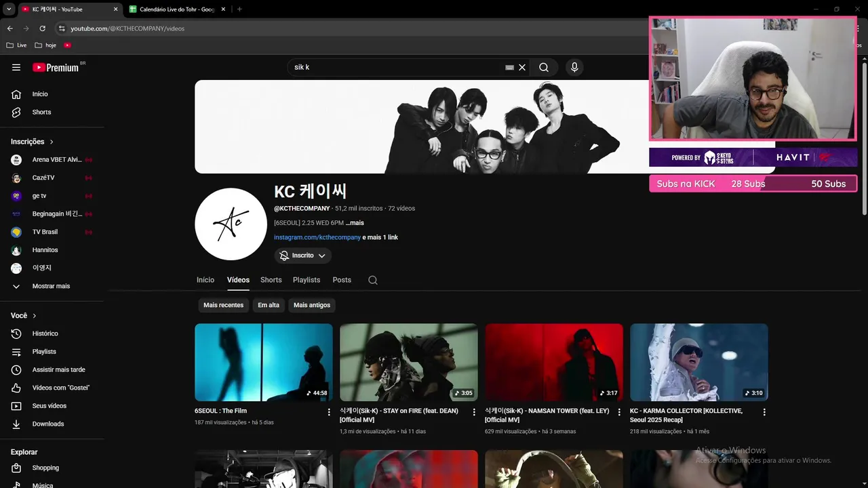The image size is (868, 488).
Task: Open the browser tab search dropdown arrow
Action: (9, 9)
